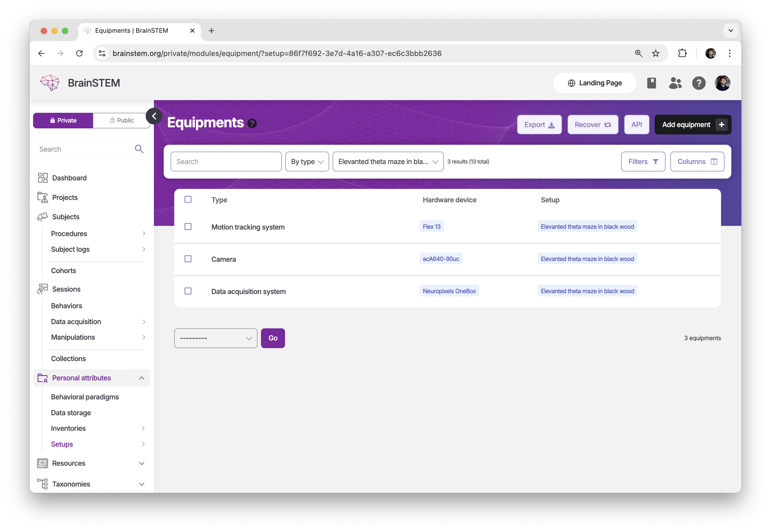Click the help question mark in header
Screen dimensions: 771x532
tap(699, 83)
